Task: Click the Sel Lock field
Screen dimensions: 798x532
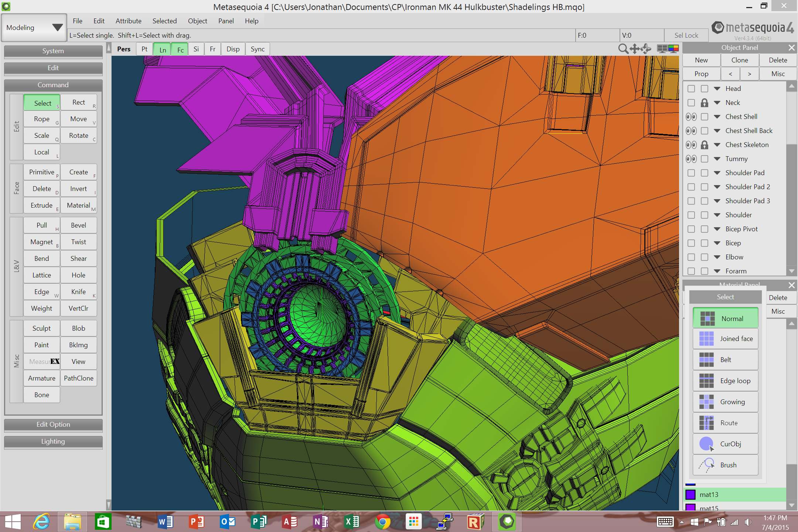Action: click(x=686, y=35)
